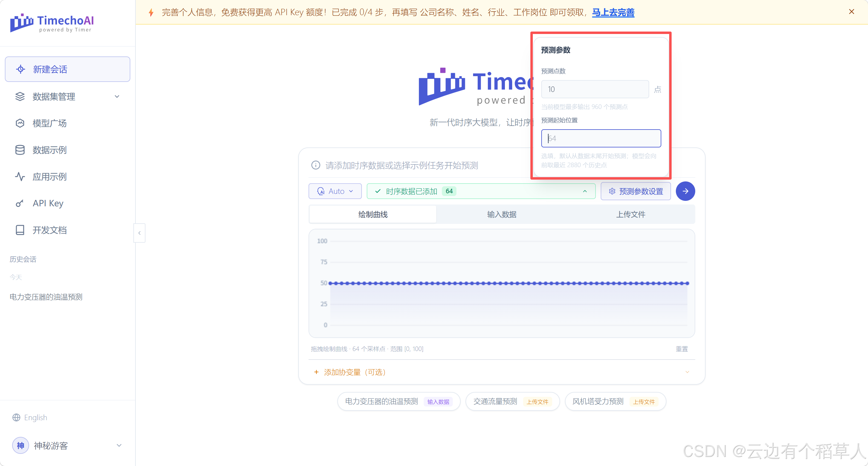
Task: Collapse the 时序数据已添加 panel
Action: pos(585,191)
